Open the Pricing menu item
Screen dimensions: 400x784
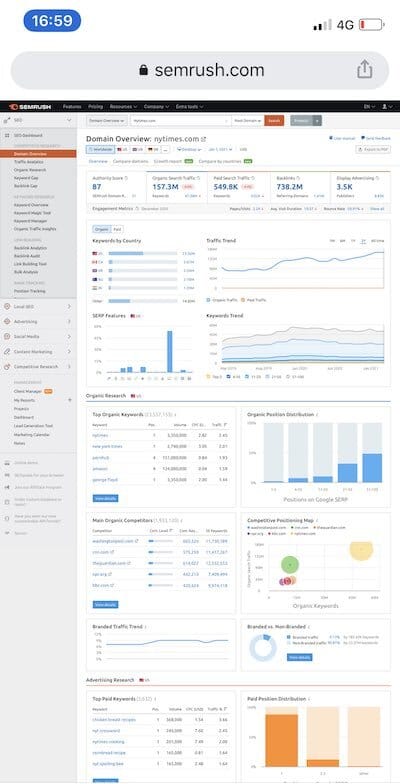tap(96, 106)
